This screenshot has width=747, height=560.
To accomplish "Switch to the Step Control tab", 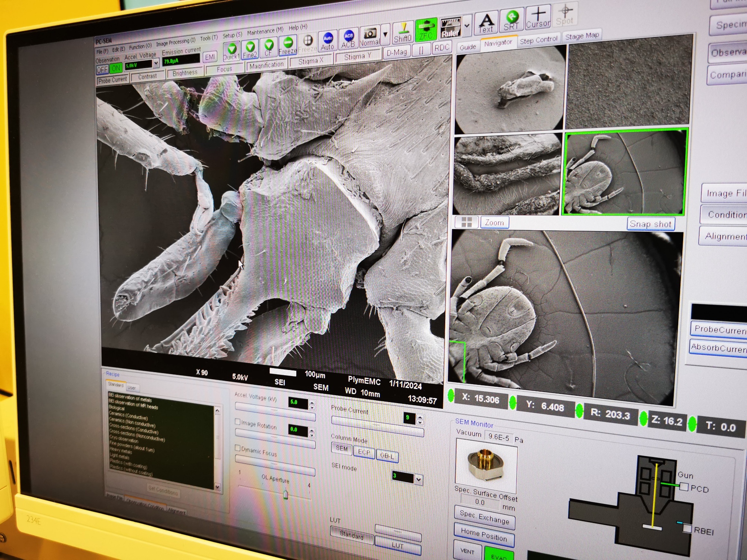I will point(538,40).
